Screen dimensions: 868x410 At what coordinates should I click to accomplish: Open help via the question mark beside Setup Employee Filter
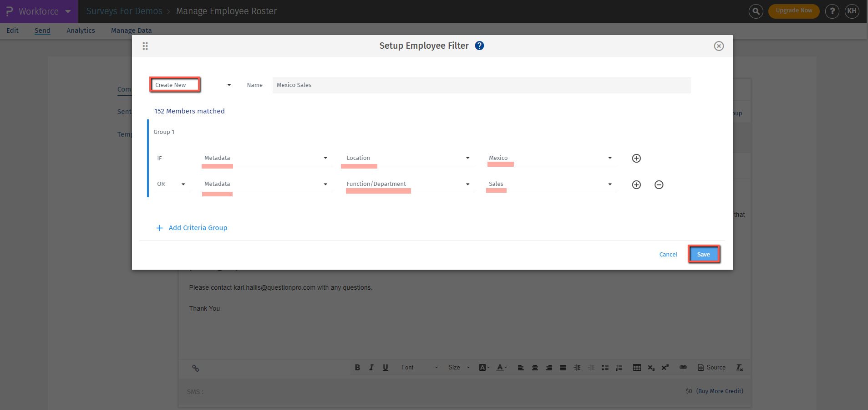point(479,46)
